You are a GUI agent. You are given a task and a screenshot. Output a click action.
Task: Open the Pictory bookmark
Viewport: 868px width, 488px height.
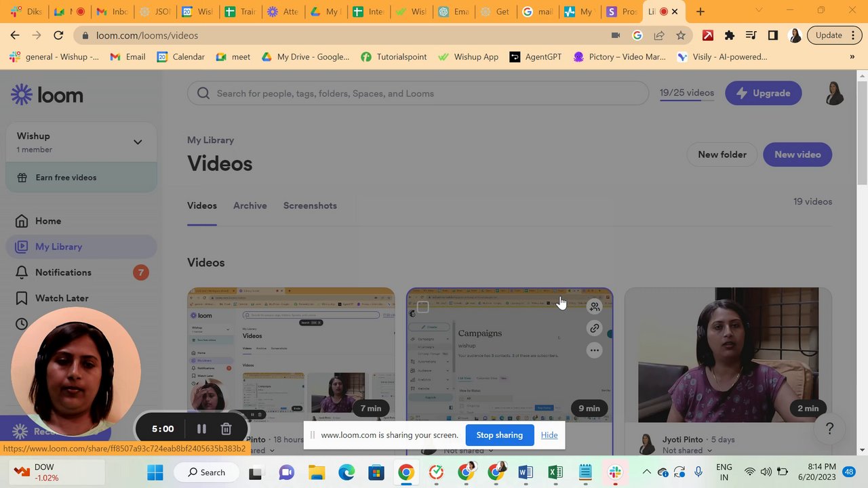pyautogui.click(x=620, y=57)
